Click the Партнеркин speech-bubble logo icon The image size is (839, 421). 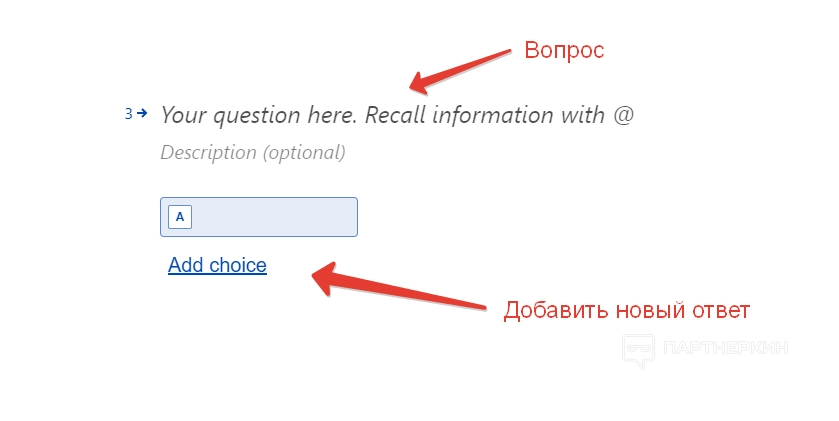638,349
